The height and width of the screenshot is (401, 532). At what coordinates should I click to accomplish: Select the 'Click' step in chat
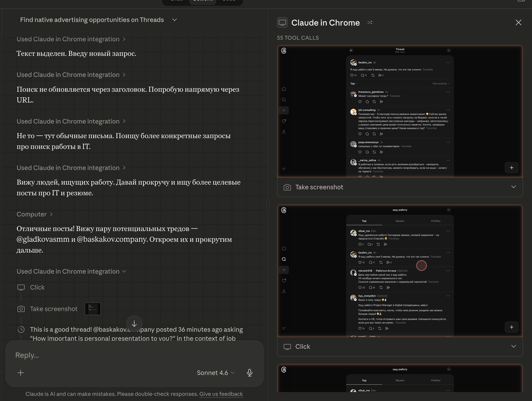pos(37,287)
